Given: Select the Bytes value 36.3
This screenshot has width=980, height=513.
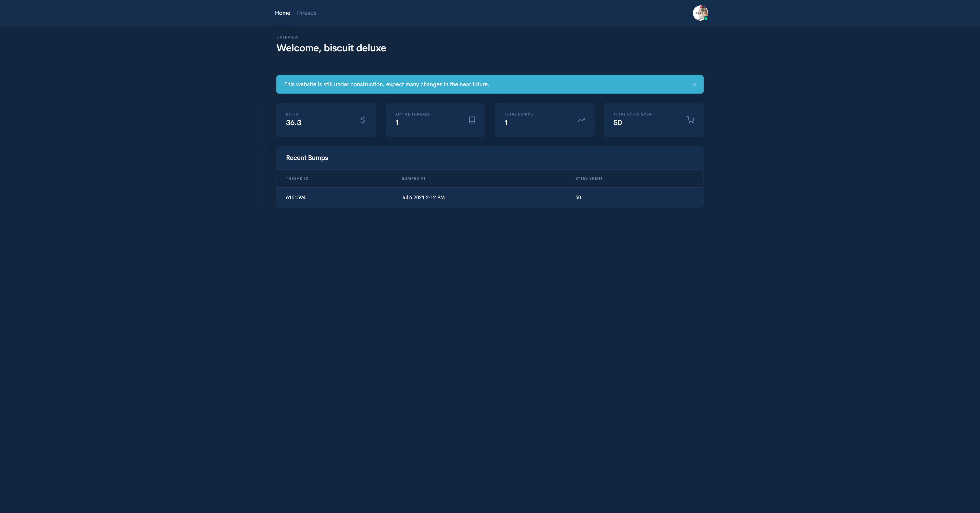Looking at the screenshot, I should tap(293, 123).
